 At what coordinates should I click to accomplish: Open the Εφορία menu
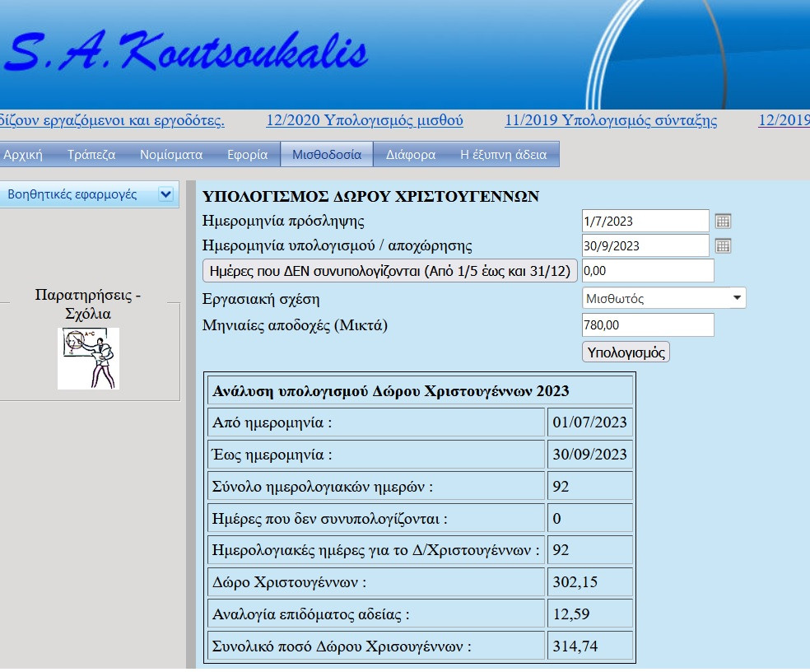[x=247, y=154]
